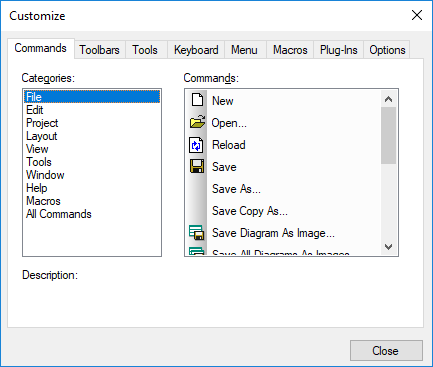Select the File category
This screenshot has height=367, width=433.
click(x=92, y=97)
